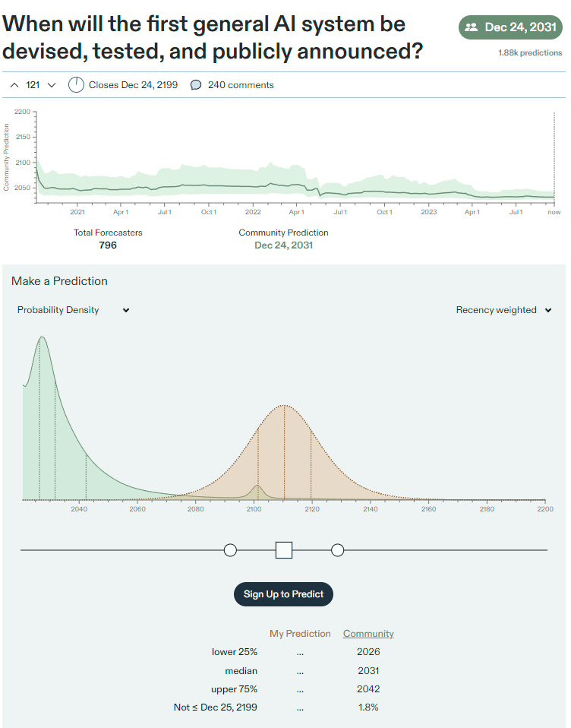Downvote the question with the down arrow
The image size is (571, 728).
click(x=52, y=85)
